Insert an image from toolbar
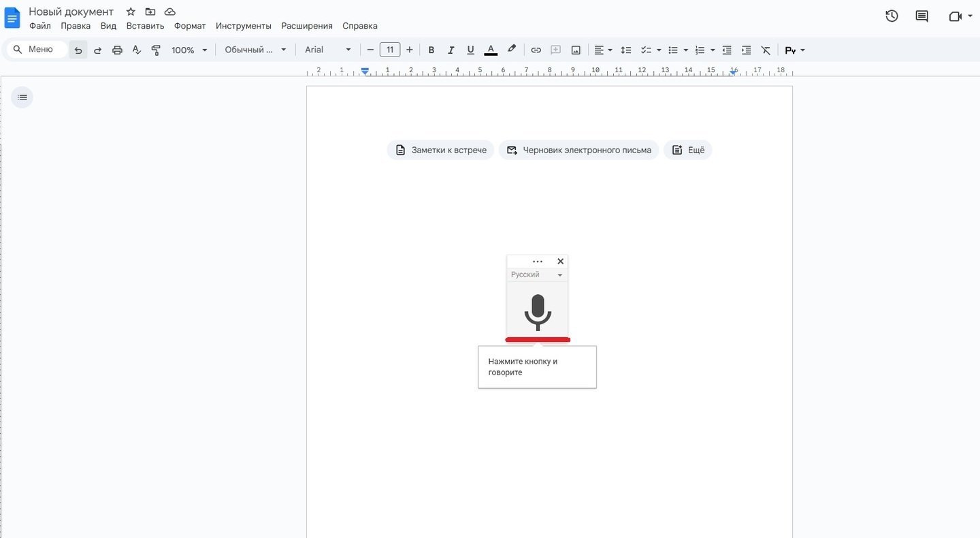 point(576,50)
